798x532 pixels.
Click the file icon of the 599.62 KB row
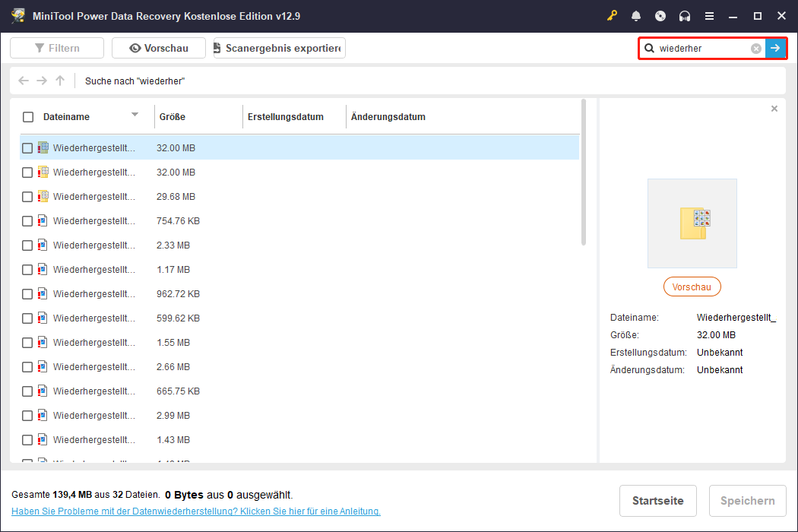tap(43, 318)
